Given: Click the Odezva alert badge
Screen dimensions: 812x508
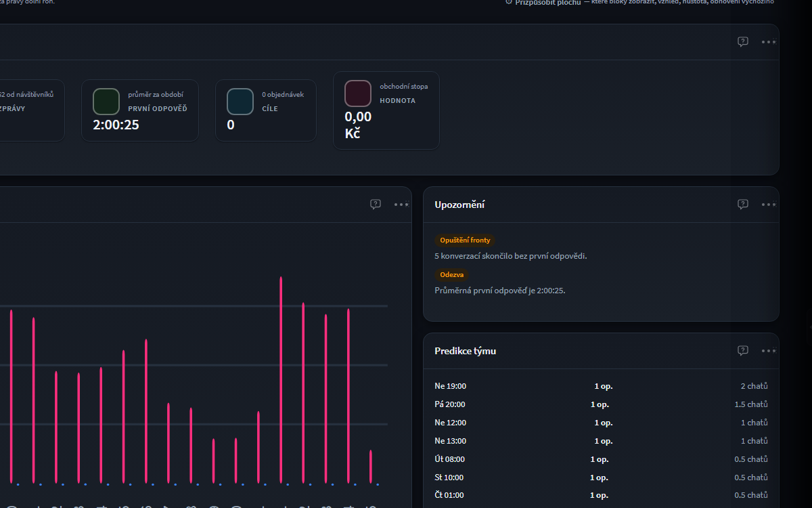Looking at the screenshot, I should point(451,275).
